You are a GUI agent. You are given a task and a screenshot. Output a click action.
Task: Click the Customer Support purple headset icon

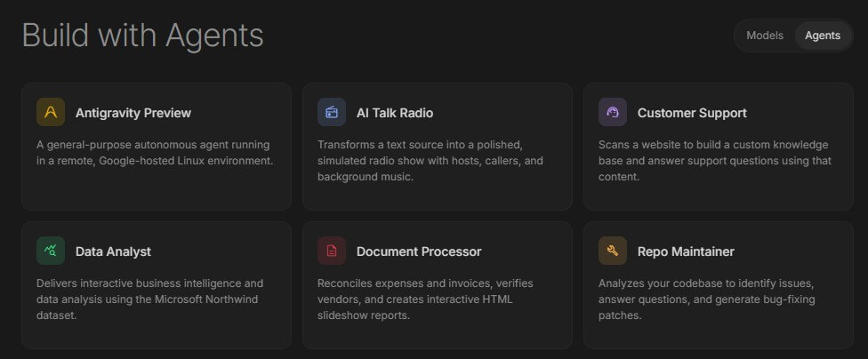coord(612,112)
